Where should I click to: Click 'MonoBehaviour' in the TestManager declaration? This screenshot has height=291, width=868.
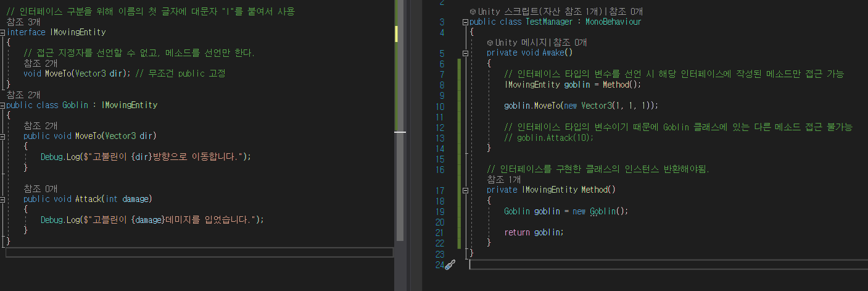tap(613, 22)
